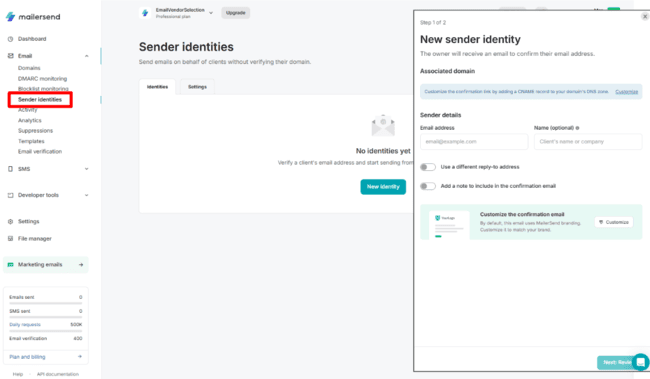
Task: Click the SMS phone icon
Action: click(x=10, y=169)
